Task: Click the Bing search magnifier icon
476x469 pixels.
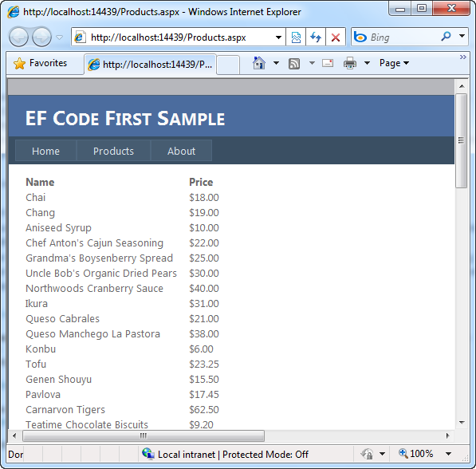Action: point(446,37)
